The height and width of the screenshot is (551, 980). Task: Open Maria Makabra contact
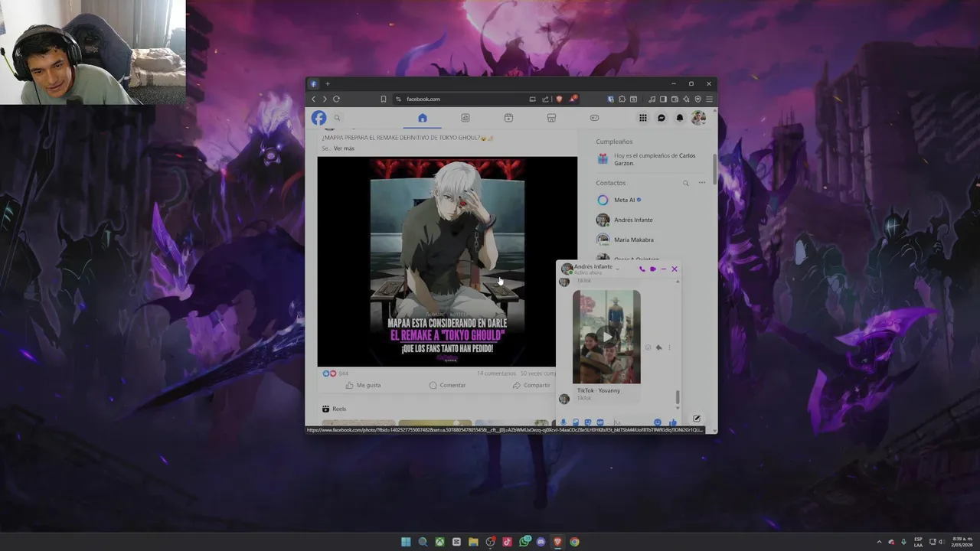634,240
